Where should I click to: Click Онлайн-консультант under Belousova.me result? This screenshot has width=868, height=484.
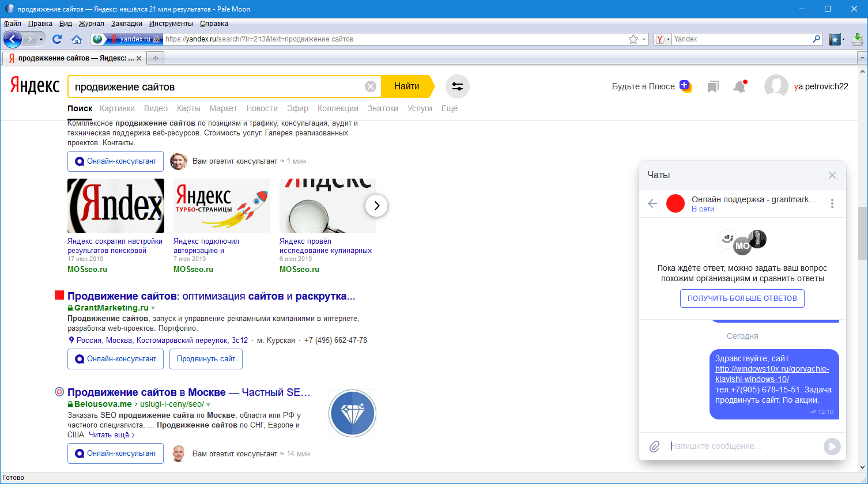pos(115,453)
